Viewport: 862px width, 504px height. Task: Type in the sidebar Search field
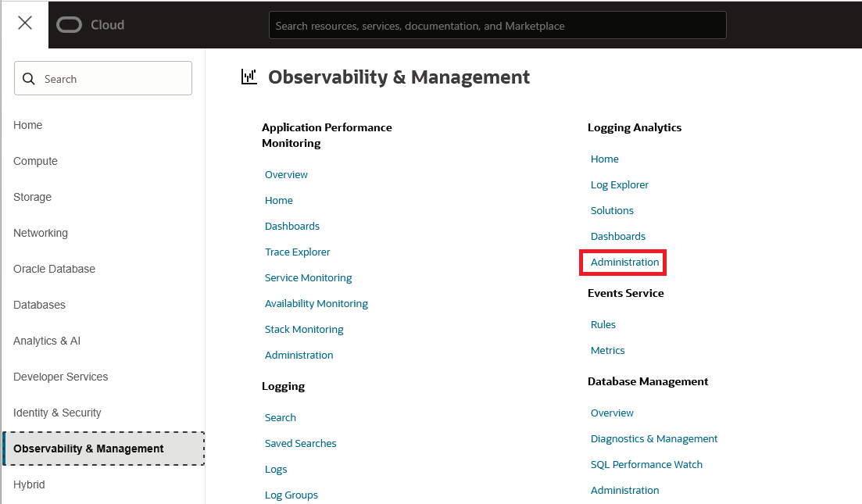pos(113,79)
